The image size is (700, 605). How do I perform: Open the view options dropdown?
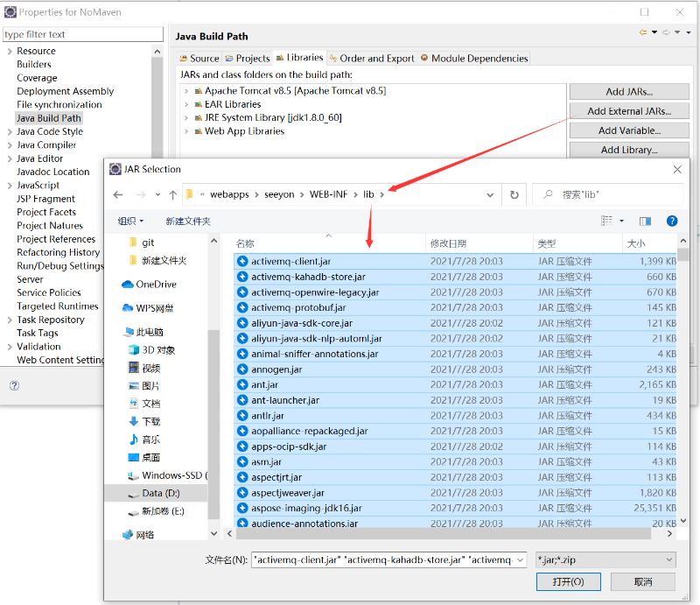[622, 222]
